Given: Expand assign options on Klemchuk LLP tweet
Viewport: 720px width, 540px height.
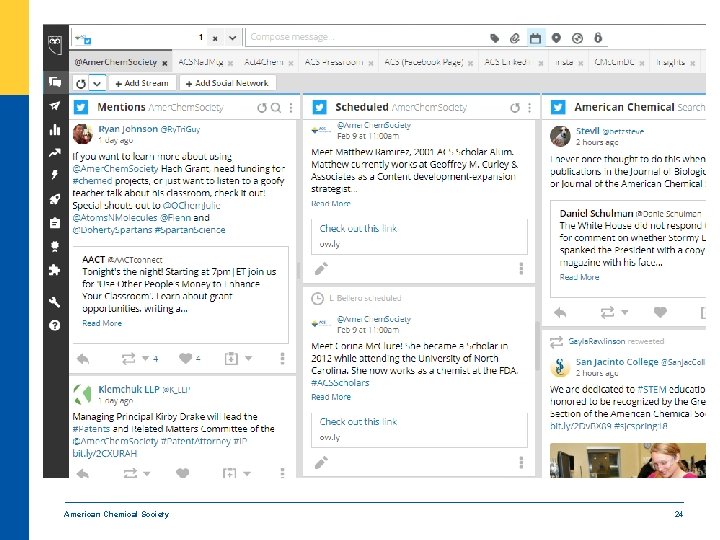Looking at the screenshot, I should tap(247, 473).
